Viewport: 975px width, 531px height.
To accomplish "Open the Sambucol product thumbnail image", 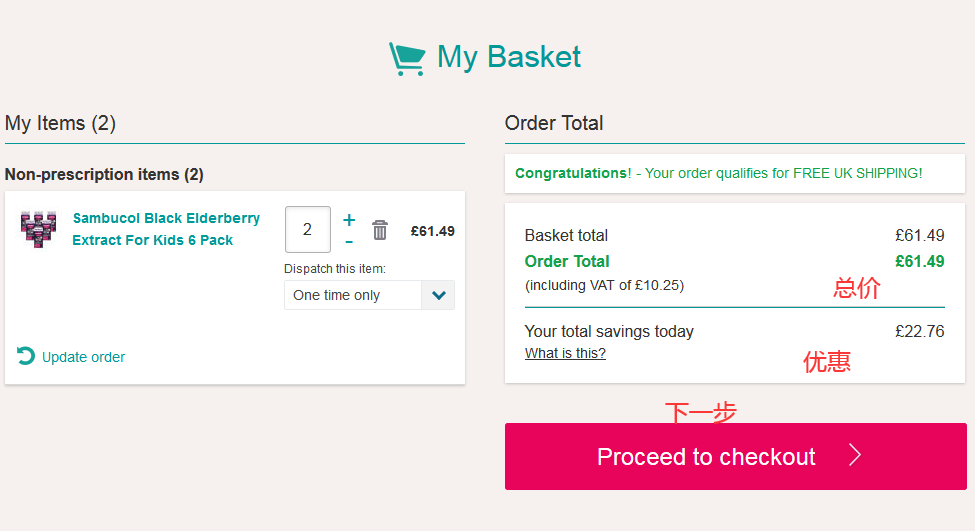I will click(38, 229).
